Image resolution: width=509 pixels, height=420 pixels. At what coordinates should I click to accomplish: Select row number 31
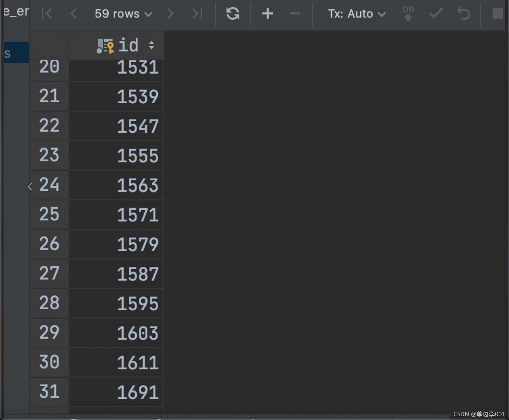point(49,392)
